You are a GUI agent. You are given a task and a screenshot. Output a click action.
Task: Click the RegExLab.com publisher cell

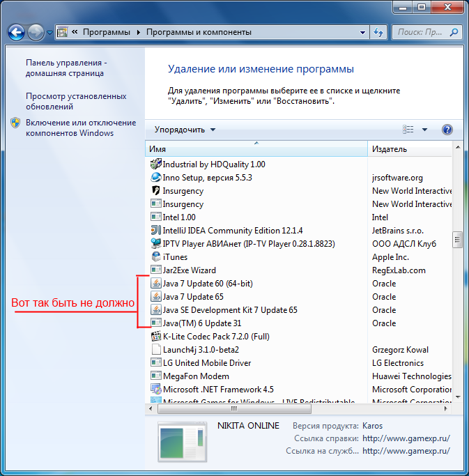click(399, 270)
